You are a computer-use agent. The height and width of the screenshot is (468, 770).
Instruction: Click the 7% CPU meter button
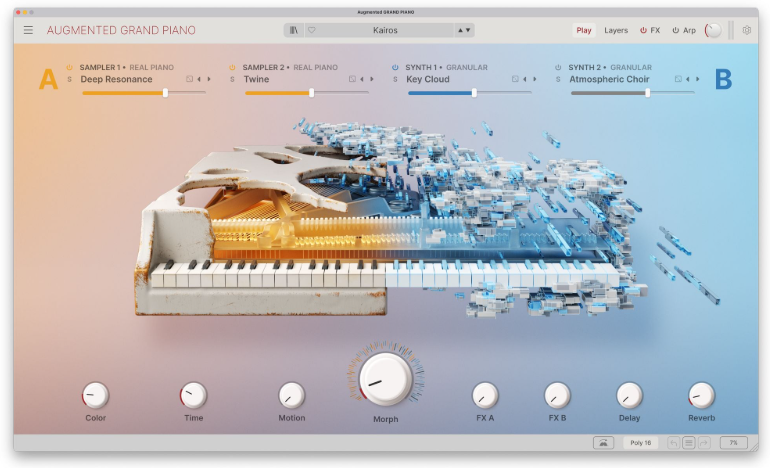[x=733, y=442]
